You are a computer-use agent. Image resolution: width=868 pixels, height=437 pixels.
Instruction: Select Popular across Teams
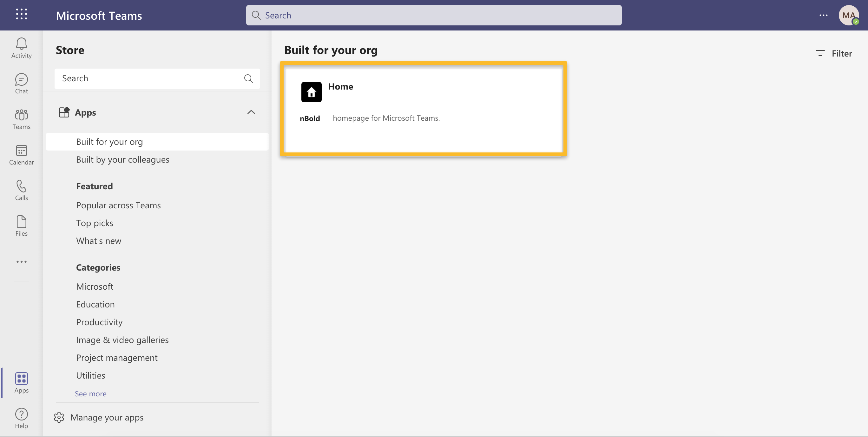pos(118,205)
